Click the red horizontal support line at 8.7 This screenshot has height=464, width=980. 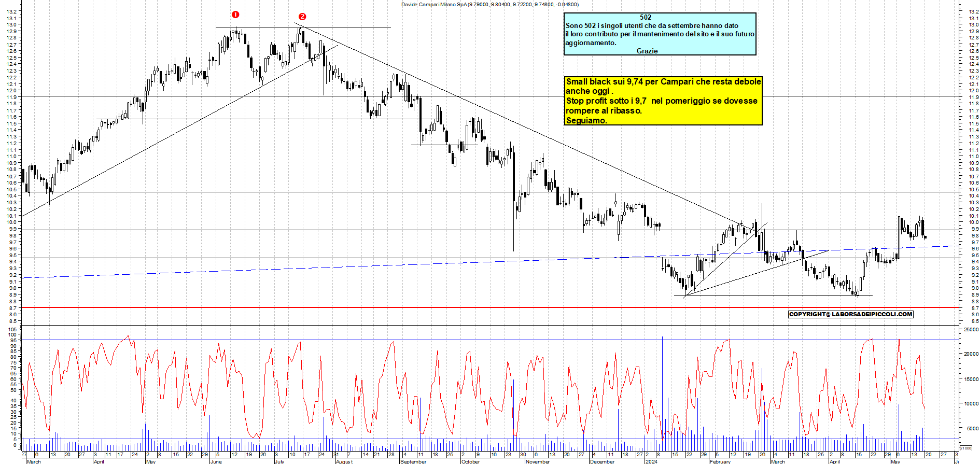(490, 307)
